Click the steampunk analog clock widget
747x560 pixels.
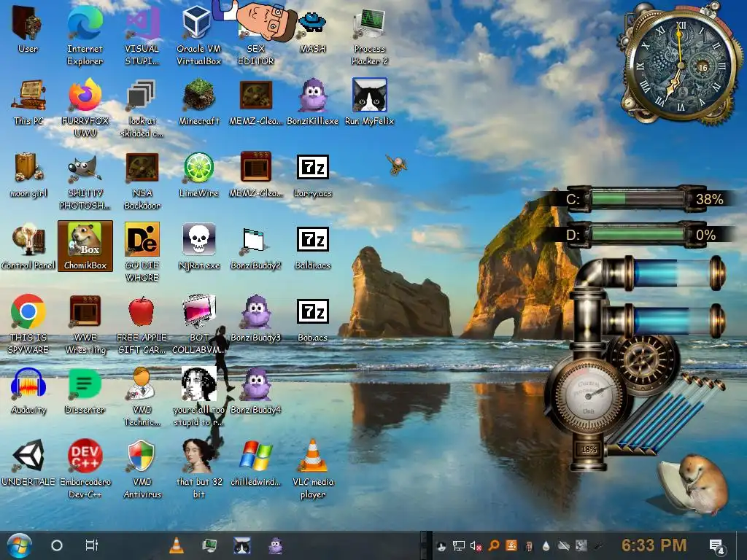coord(681,65)
